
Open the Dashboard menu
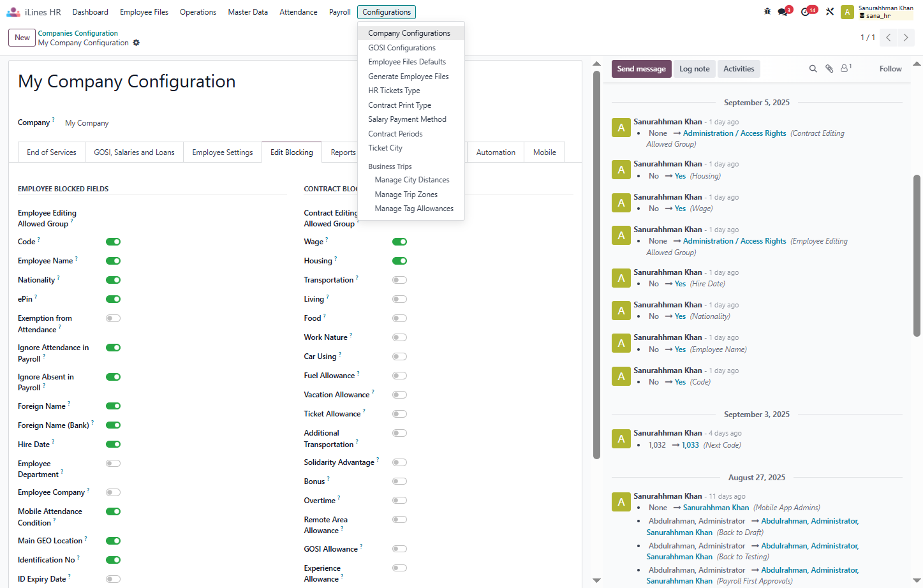coord(90,12)
